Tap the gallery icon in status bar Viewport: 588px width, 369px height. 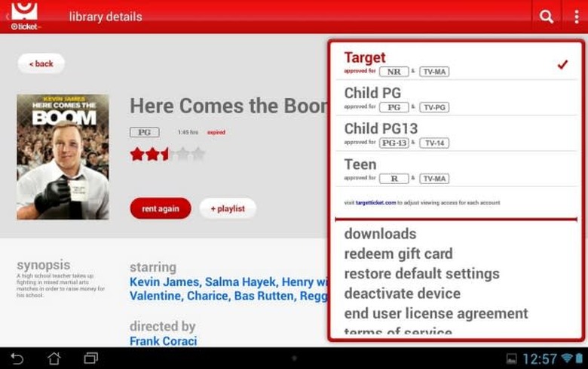click(511, 358)
